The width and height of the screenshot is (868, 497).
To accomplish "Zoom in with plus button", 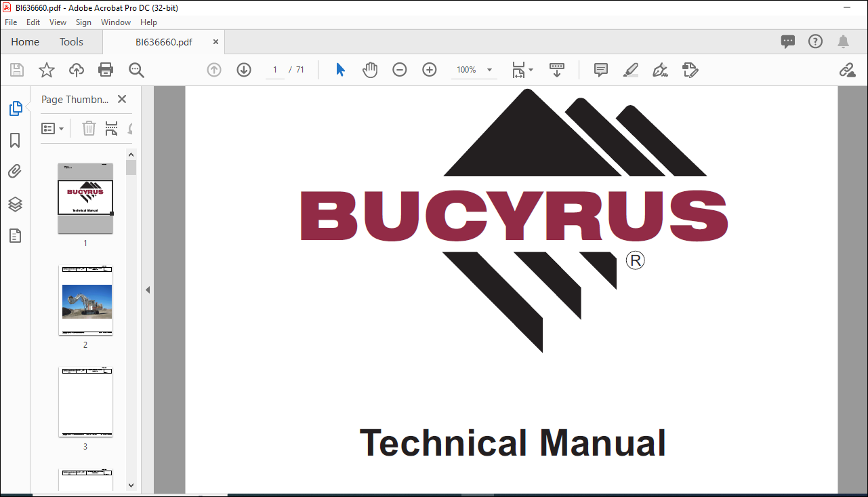I will pos(430,70).
